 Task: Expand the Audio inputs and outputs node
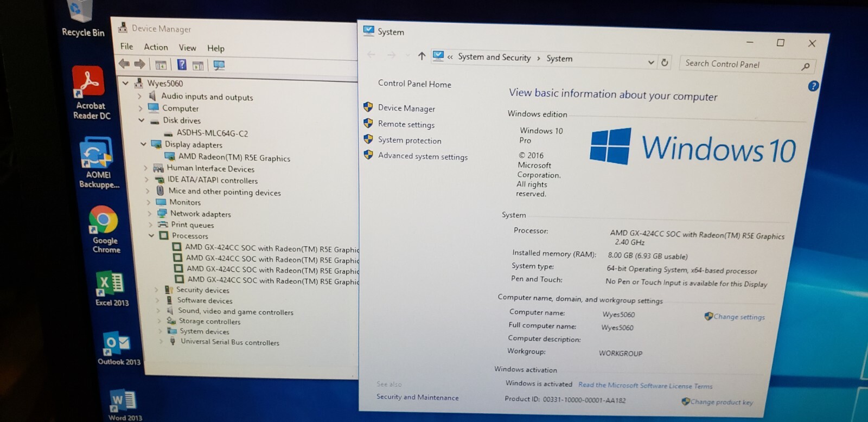coord(140,96)
